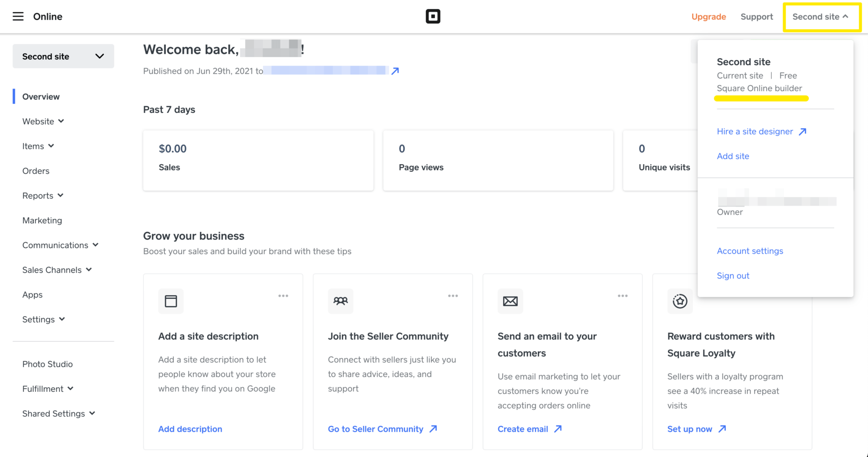Open the ellipsis menu on the Seller Community card
The image size is (868, 457).
(453, 296)
